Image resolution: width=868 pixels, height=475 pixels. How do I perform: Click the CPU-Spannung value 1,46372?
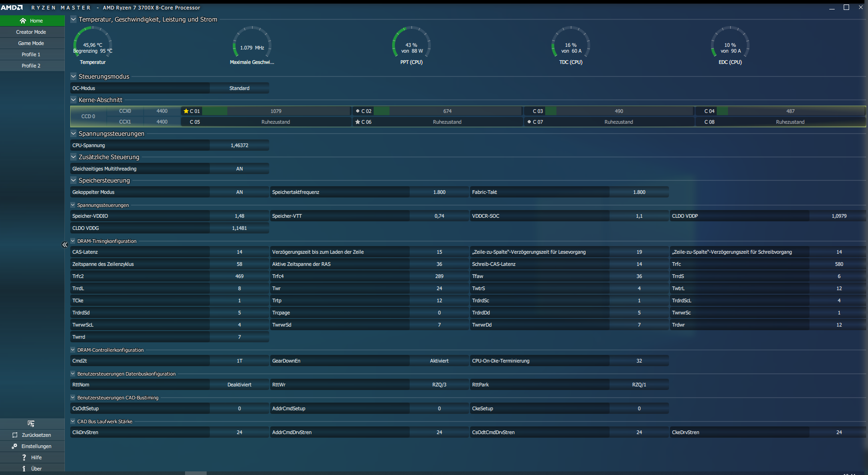coord(240,145)
